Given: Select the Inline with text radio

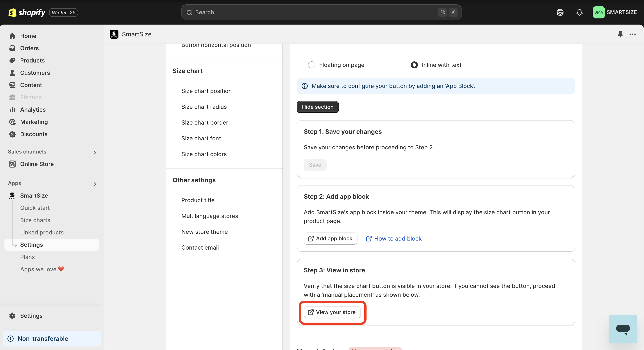Looking at the screenshot, I should pyautogui.click(x=414, y=65).
